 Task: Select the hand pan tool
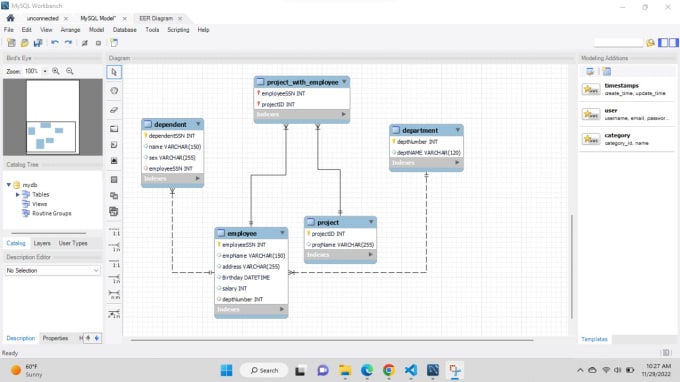point(114,91)
